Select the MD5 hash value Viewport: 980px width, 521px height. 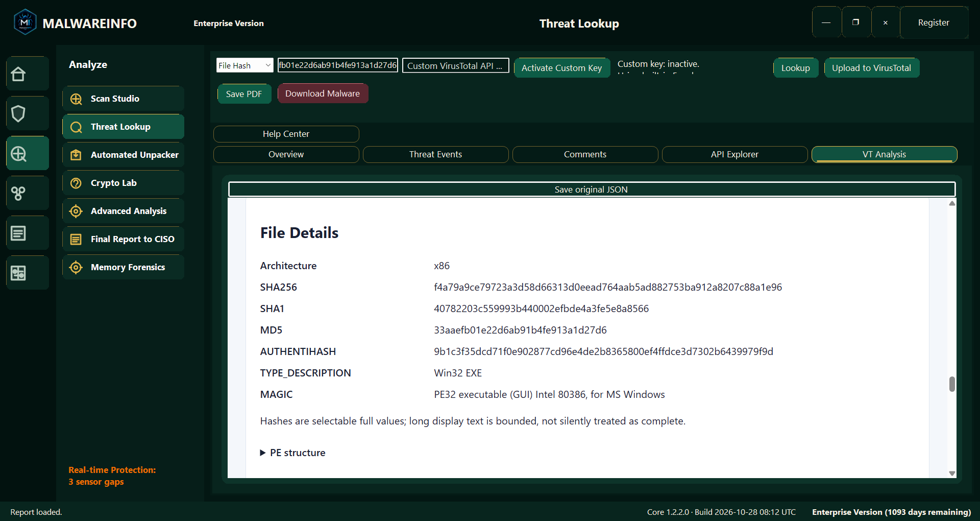(x=520, y=330)
